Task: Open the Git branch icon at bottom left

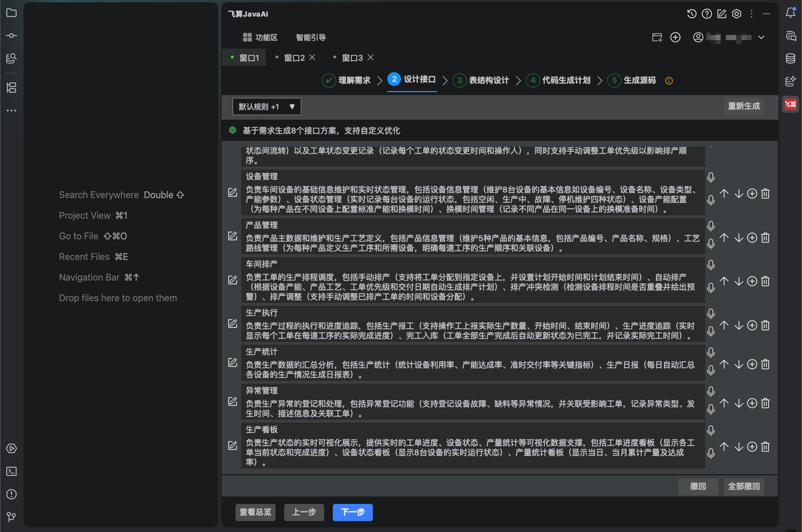Action: (11, 517)
